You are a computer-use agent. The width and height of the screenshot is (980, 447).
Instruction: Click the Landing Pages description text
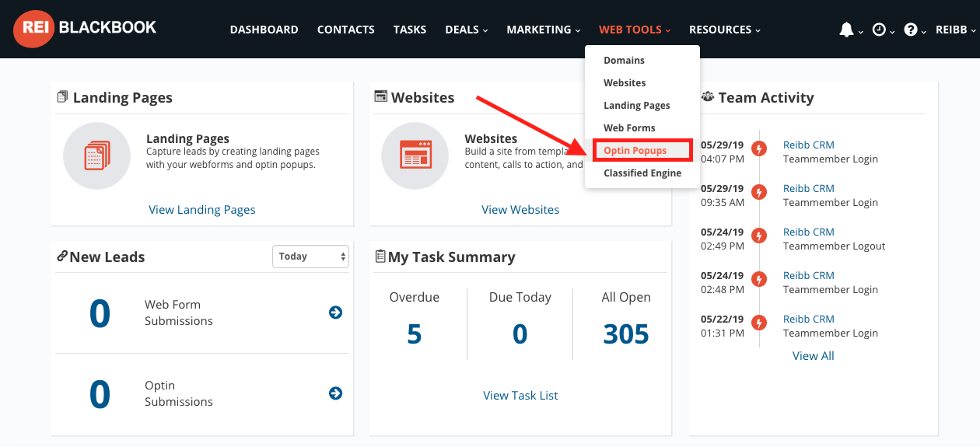coord(233,158)
